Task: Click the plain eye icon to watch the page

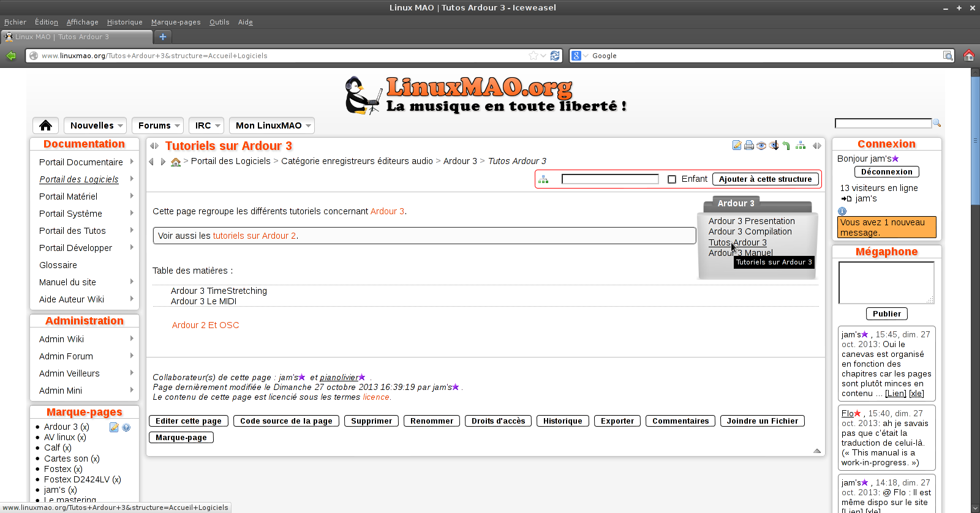Action: [x=761, y=146]
